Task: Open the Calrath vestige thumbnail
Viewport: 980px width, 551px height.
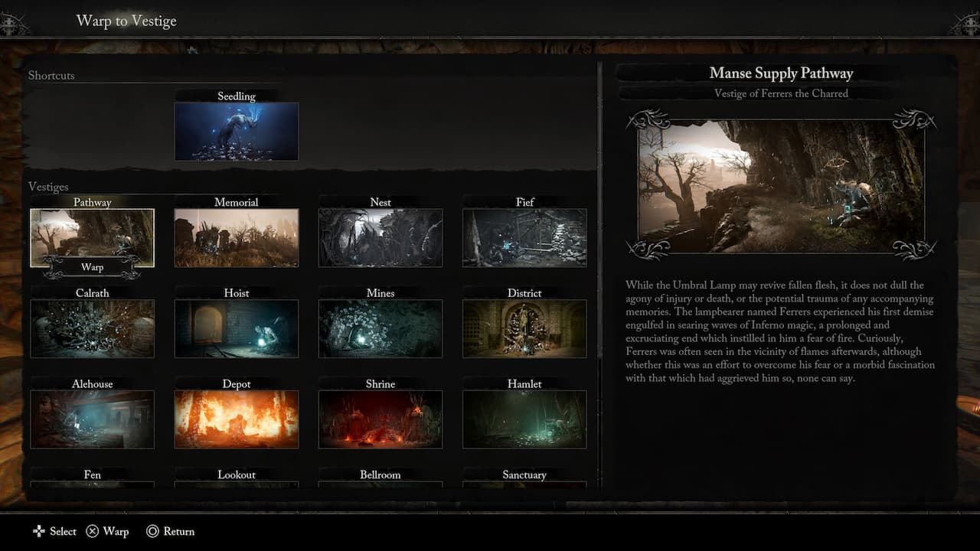Action: click(92, 328)
